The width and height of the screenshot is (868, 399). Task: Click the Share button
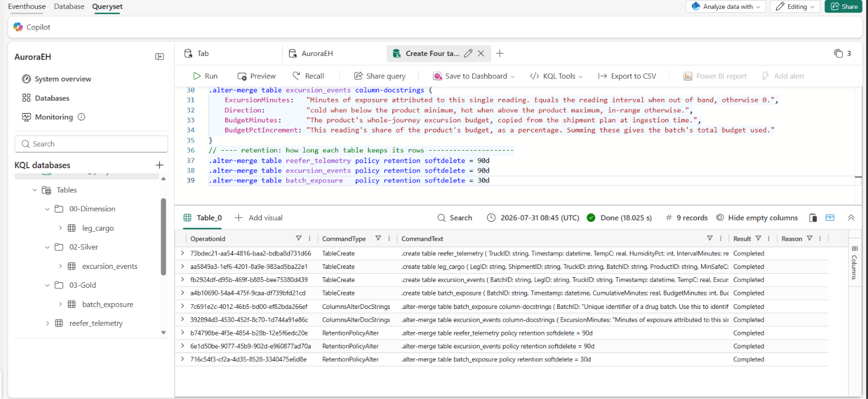(844, 6)
